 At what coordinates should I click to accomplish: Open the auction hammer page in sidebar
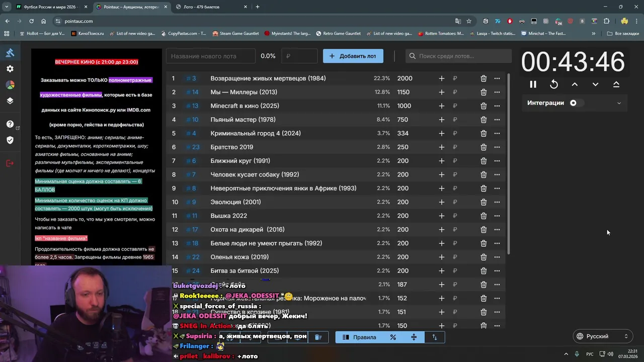pos(10,52)
